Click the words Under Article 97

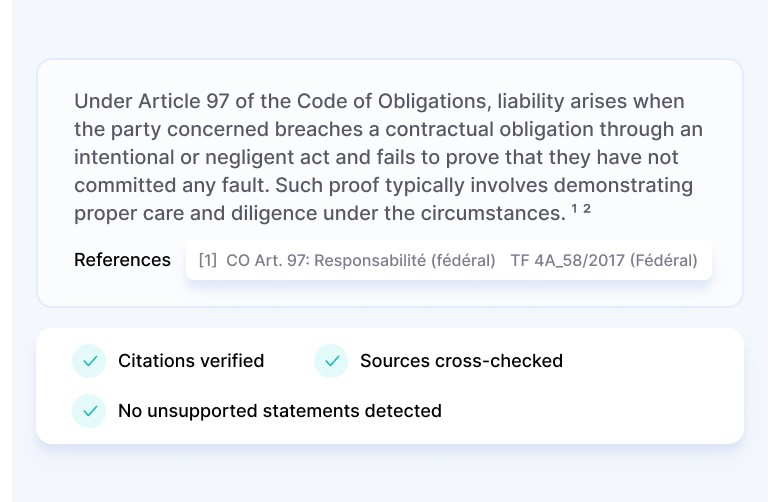(x=152, y=101)
